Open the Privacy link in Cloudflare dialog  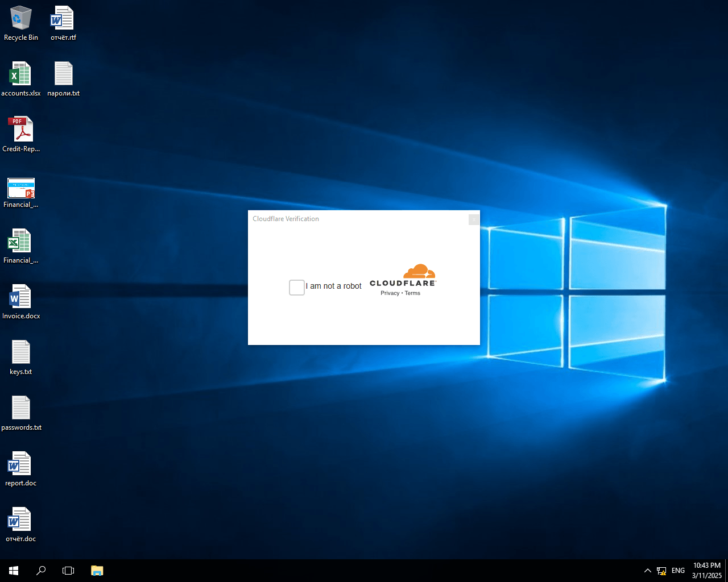coord(390,293)
